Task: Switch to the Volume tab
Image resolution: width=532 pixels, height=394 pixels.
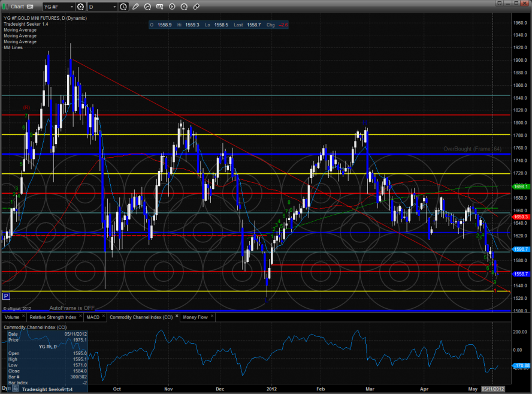Action: click(12, 317)
